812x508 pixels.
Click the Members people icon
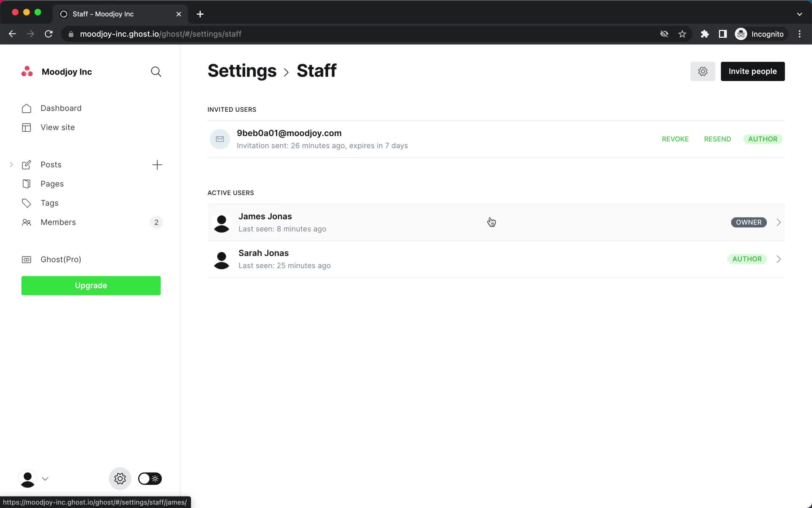click(26, 222)
